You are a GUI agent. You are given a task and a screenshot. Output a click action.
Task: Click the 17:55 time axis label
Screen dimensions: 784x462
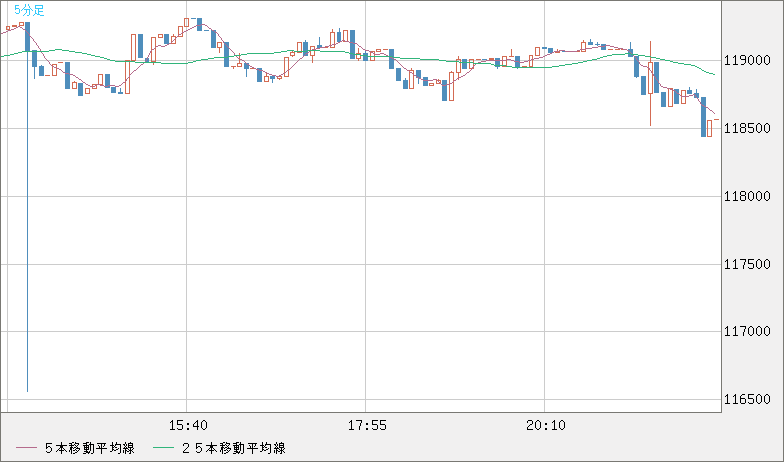click(x=367, y=426)
